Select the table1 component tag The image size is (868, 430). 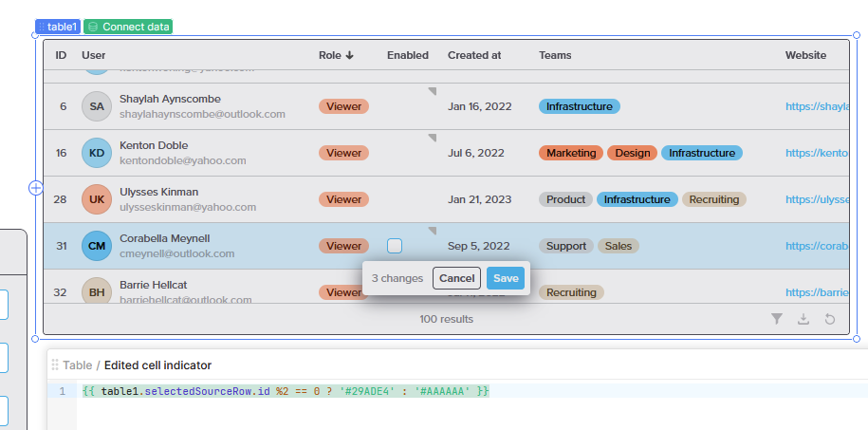click(58, 27)
